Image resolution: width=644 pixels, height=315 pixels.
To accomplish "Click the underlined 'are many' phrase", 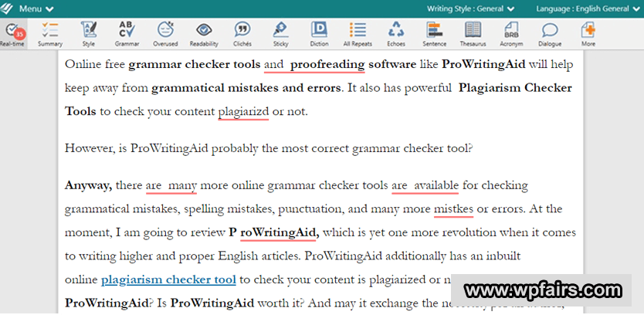I will (171, 185).
